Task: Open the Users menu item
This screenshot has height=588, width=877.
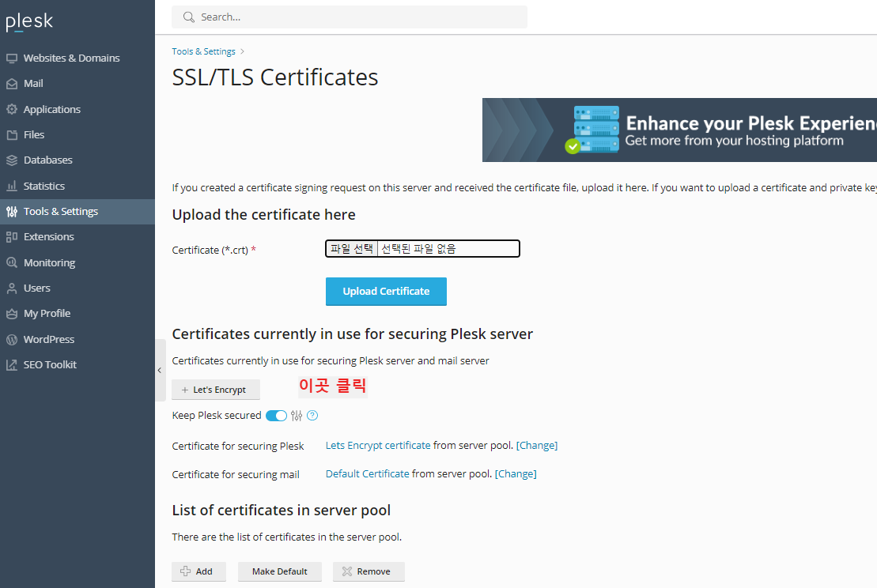Action: [x=77, y=288]
